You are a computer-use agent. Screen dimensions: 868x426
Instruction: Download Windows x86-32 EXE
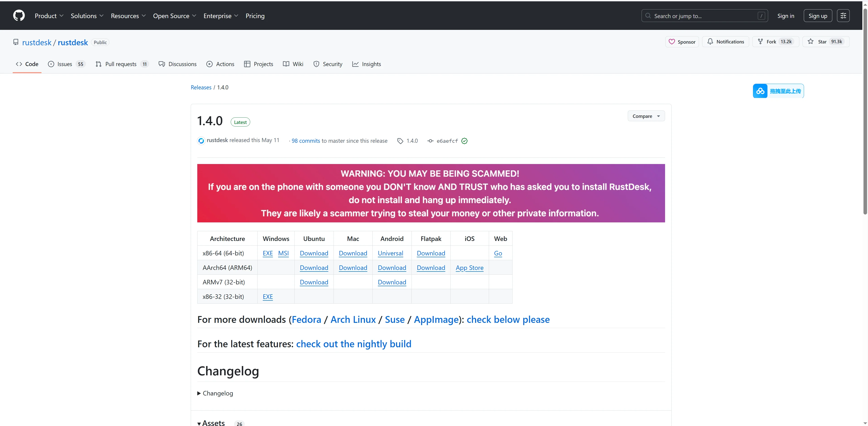pyautogui.click(x=268, y=297)
